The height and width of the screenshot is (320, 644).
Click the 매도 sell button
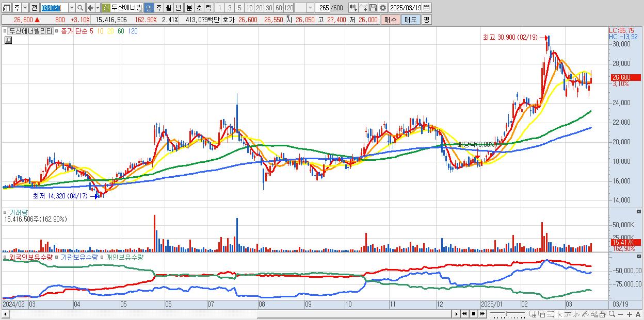pos(410,20)
